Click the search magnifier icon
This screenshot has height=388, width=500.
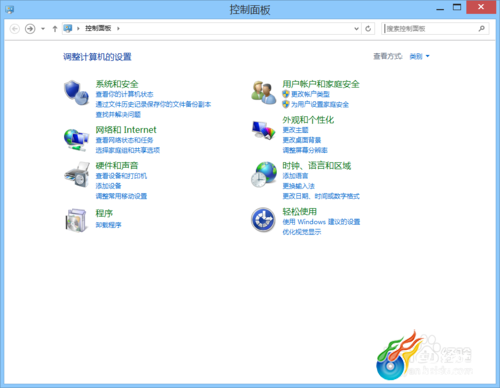pyautogui.click(x=482, y=29)
